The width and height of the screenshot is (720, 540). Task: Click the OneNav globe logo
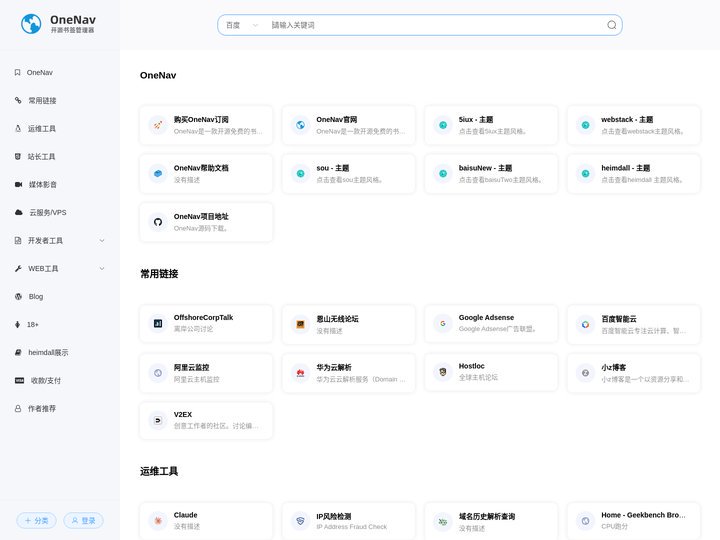pos(31,24)
